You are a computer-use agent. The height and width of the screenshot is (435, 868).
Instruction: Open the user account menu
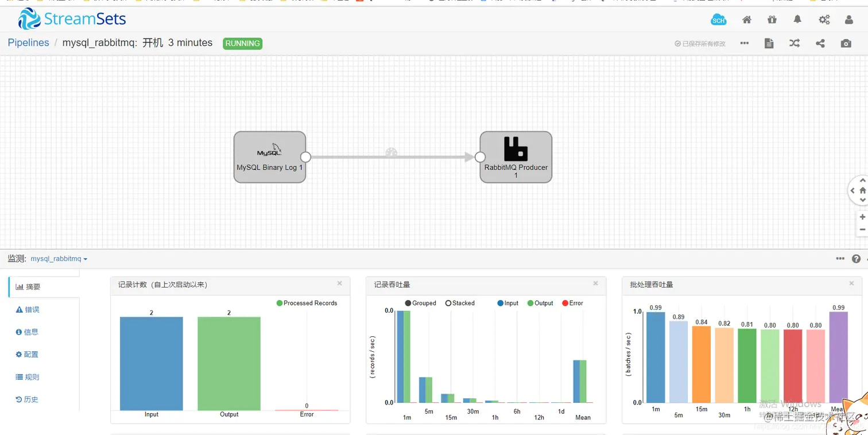pyautogui.click(x=849, y=20)
